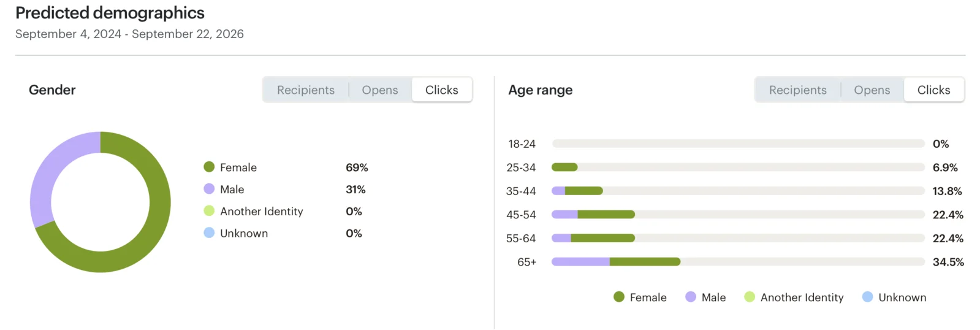Click the "Predicted demographics" heading
The height and width of the screenshot is (330, 980).
110,13
